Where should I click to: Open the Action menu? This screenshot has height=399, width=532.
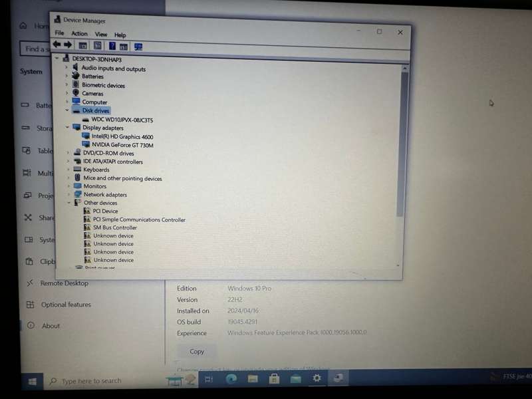[x=79, y=34]
